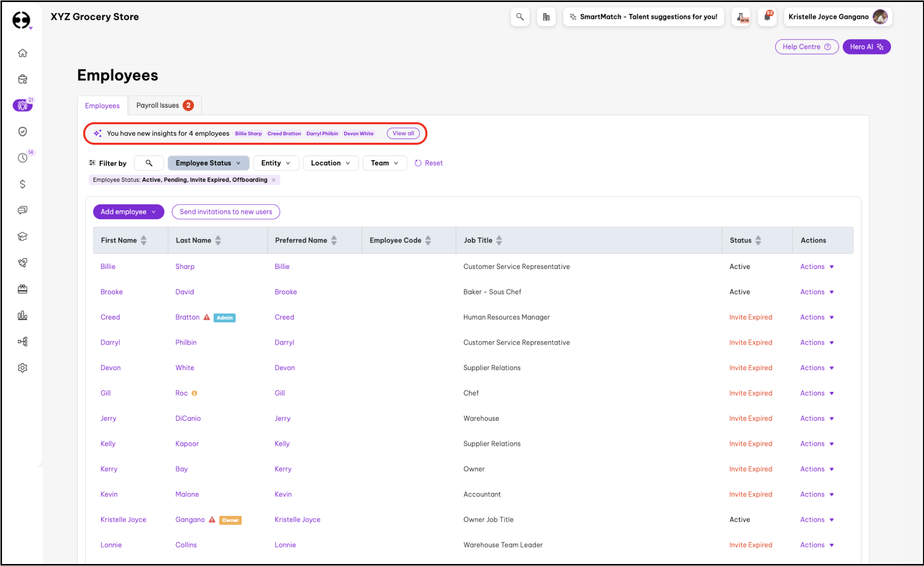
Task: Click View all insights button
Action: point(403,133)
